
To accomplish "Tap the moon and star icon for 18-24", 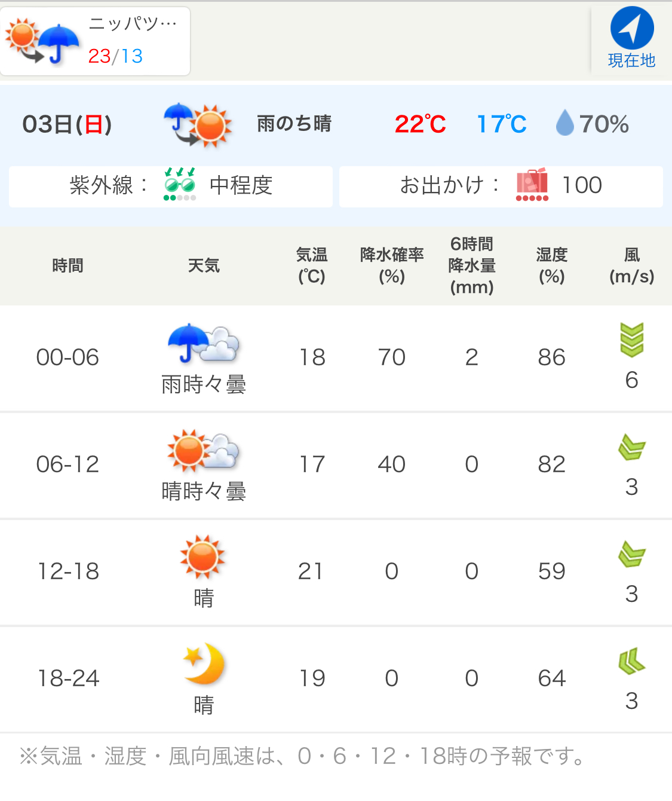I will tap(204, 664).
